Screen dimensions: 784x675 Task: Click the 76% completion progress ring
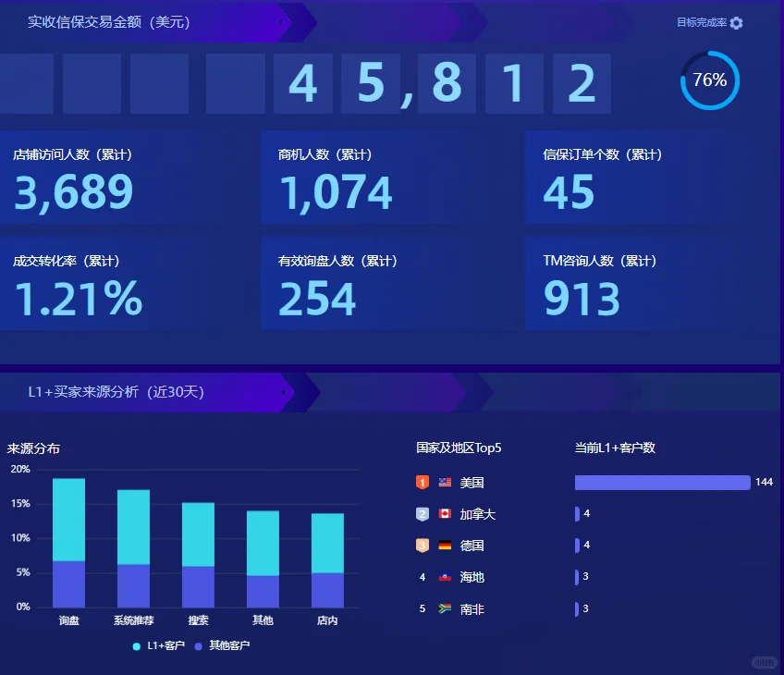710,80
